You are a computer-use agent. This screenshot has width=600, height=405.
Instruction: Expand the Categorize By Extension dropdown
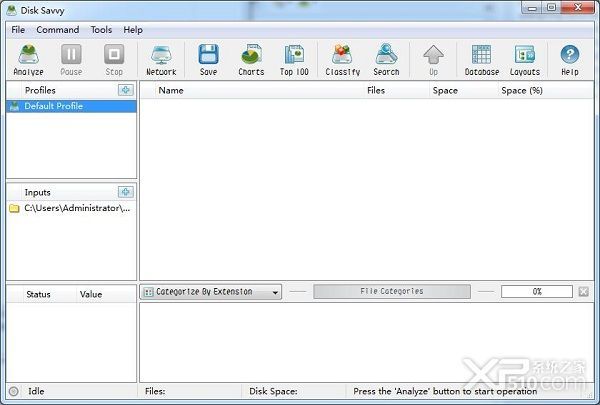(211, 292)
